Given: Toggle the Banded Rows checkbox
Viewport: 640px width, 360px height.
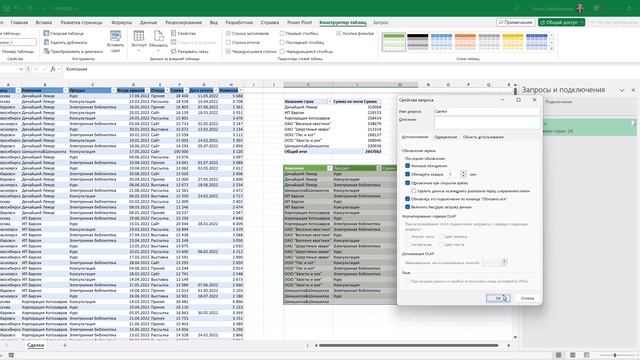Looking at the screenshot, I should [228, 51].
